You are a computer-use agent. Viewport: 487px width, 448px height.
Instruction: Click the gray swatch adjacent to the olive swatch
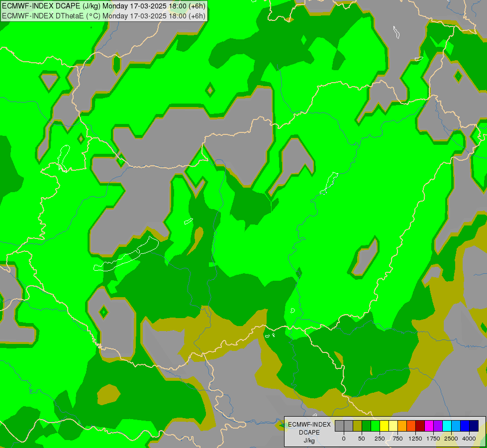[x=348, y=426]
